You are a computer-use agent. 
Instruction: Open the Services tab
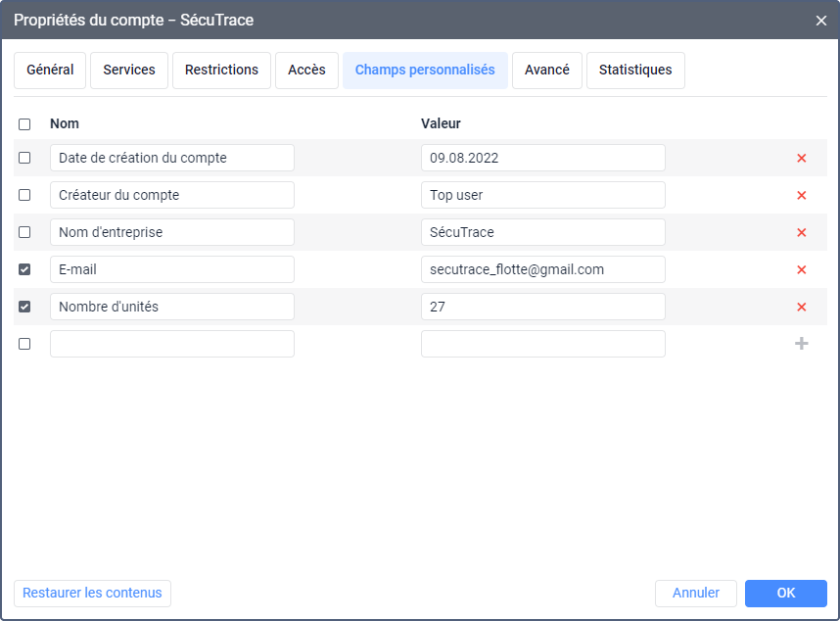point(129,71)
